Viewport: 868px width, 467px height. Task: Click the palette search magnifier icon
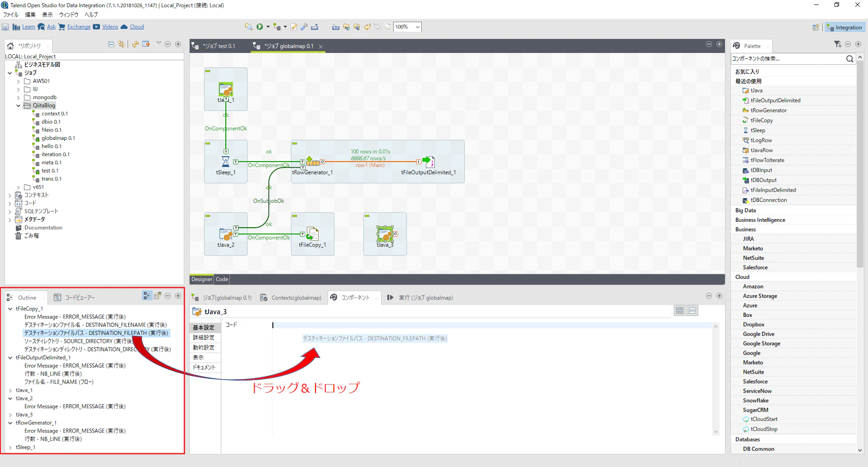click(849, 59)
